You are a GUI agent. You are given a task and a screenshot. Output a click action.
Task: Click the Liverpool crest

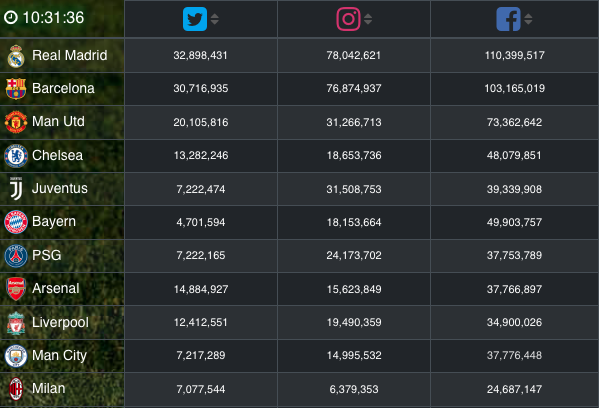(x=16, y=323)
